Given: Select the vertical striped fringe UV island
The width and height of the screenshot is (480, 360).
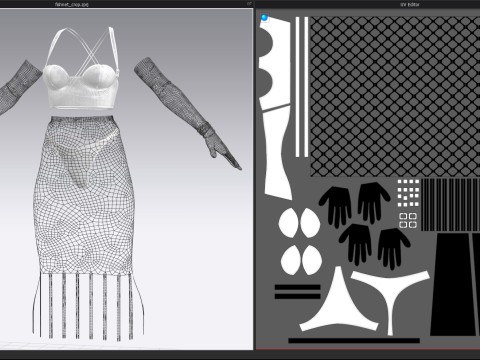Looking at the screenshot, I should coord(451,205).
